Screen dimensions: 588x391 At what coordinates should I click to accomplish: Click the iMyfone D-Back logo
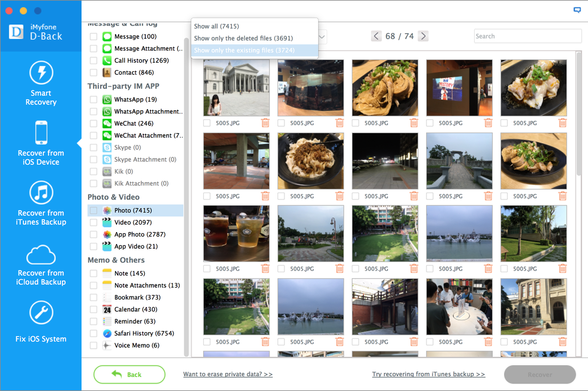pyautogui.click(x=36, y=32)
